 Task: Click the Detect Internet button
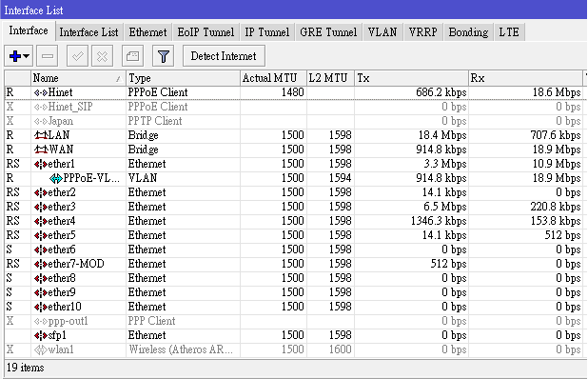[x=224, y=56]
